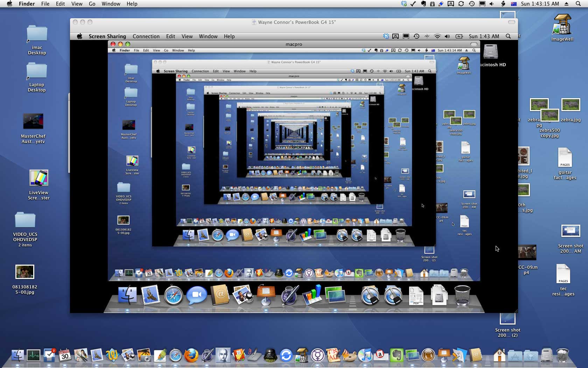Open the Trash in the outermost bottom dock

[x=562, y=355]
